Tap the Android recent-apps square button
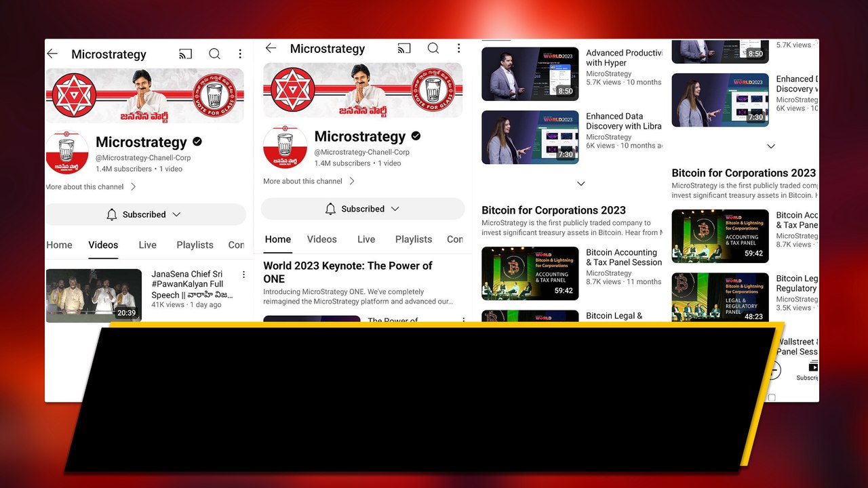Screen dimensions: 868x488 pos(771,398)
